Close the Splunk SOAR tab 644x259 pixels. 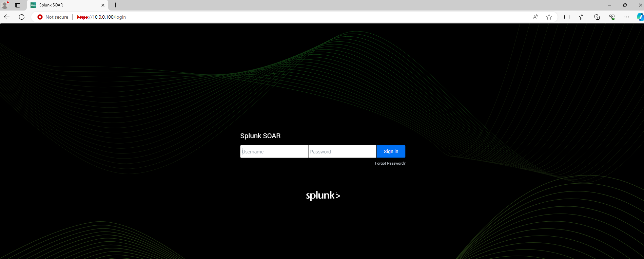click(x=103, y=5)
